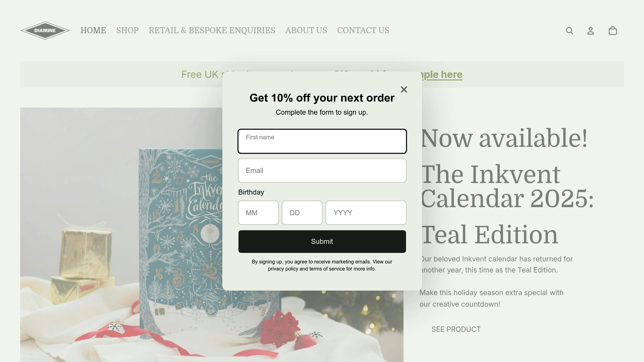This screenshot has width=644, height=362.
Task: Select the birthday DD field
Action: pos(302,213)
